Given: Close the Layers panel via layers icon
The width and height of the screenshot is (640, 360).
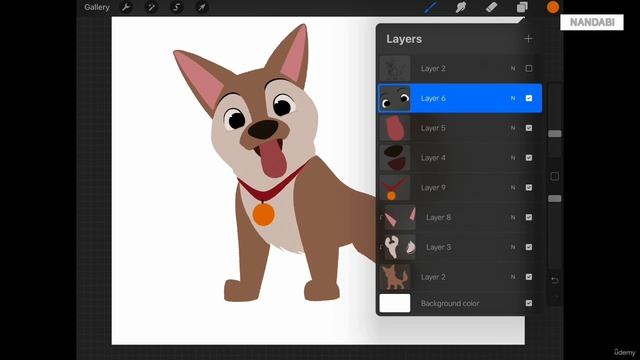Looking at the screenshot, I should click(522, 7).
